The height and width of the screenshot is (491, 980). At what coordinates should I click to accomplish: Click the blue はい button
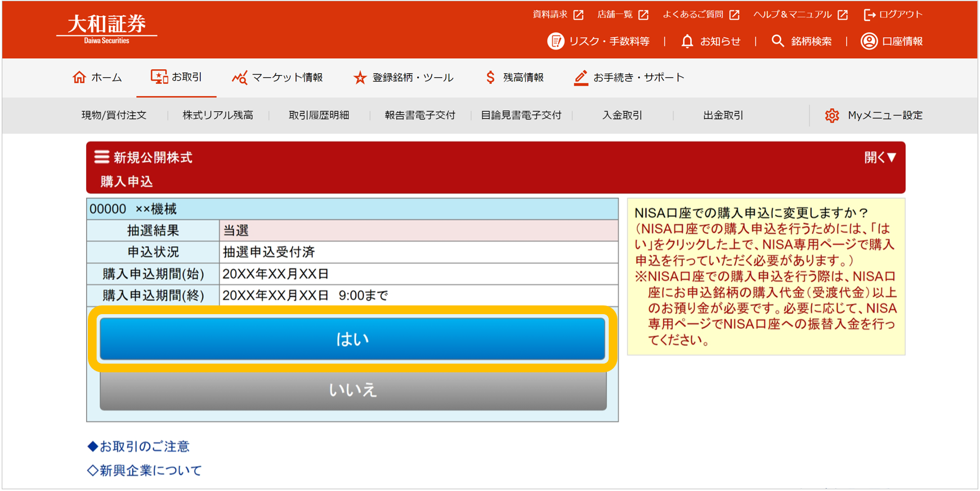point(353,339)
